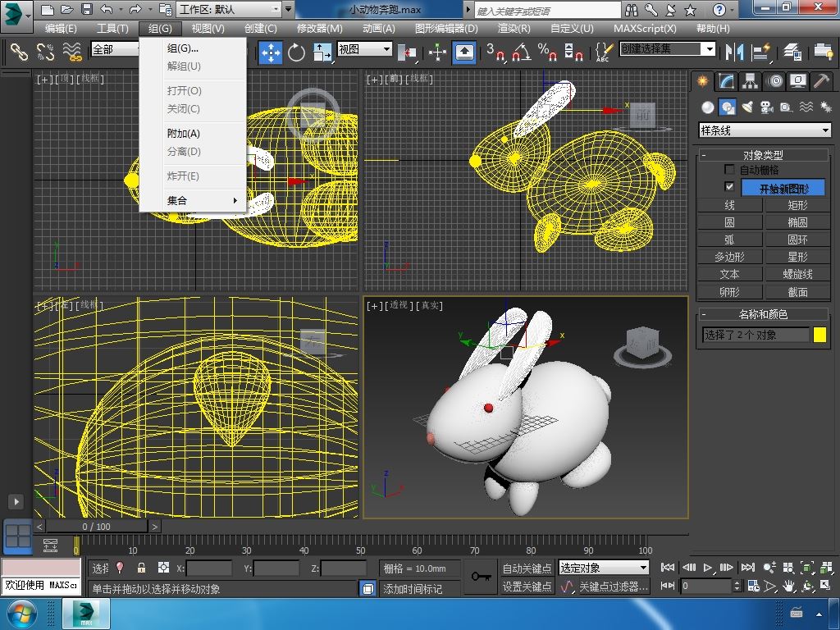This screenshot has height=630, width=840.
Task: Enable the 自动栅格 checkbox
Action: [729, 169]
